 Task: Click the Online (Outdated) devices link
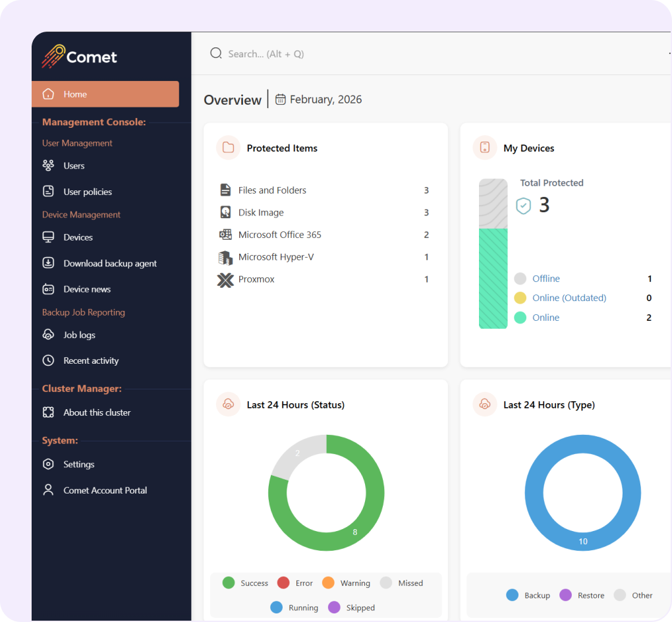point(569,298)
